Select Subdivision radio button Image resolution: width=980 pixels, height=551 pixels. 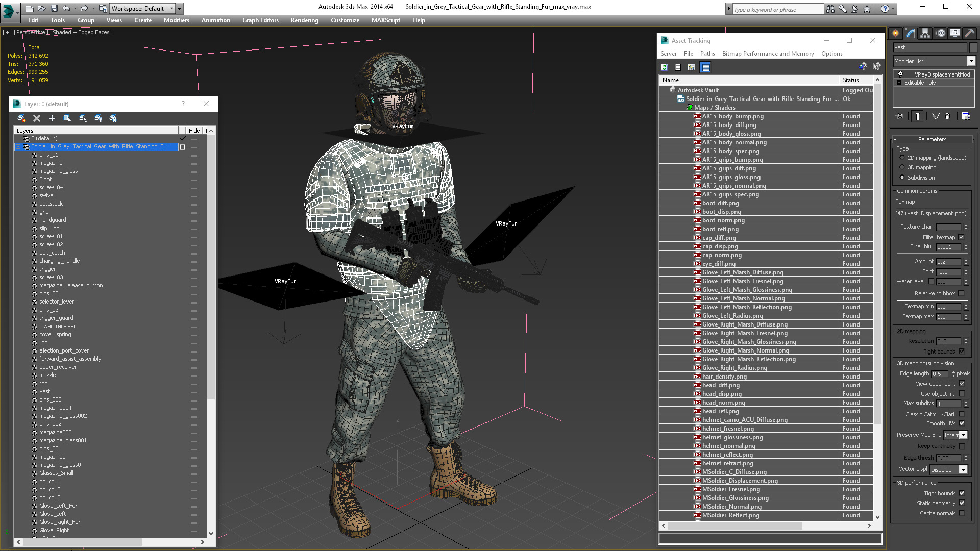pyautogui.click(x=902, y=178)
